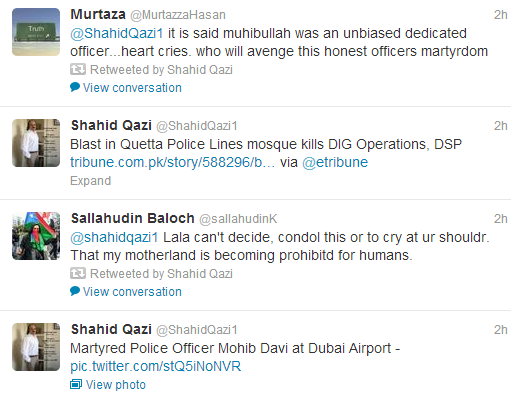
Task: Click the speech bubble icon under Murtaza's tweet
Action: pyautogui.click(x=75, y=87)
